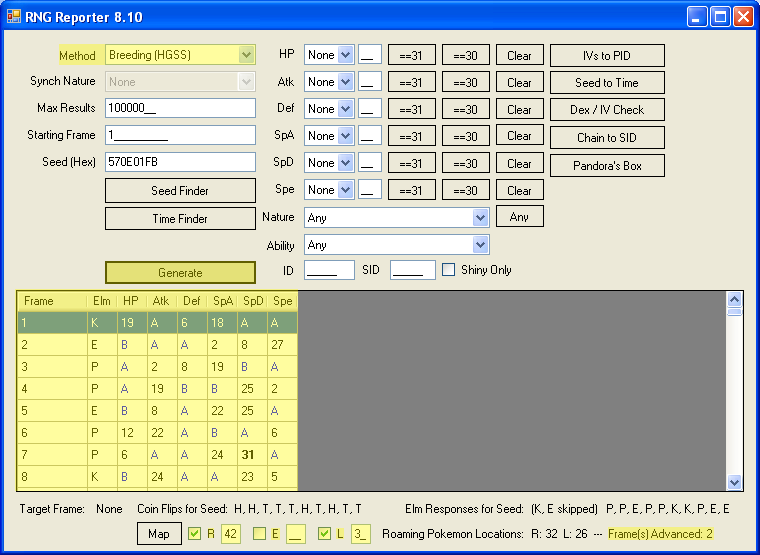Image resolution: width=760 pixels, height=555 pixels.
Task: Toggle the E roamer checkbox
Action: pyautogui.click(x=259, y=534)
